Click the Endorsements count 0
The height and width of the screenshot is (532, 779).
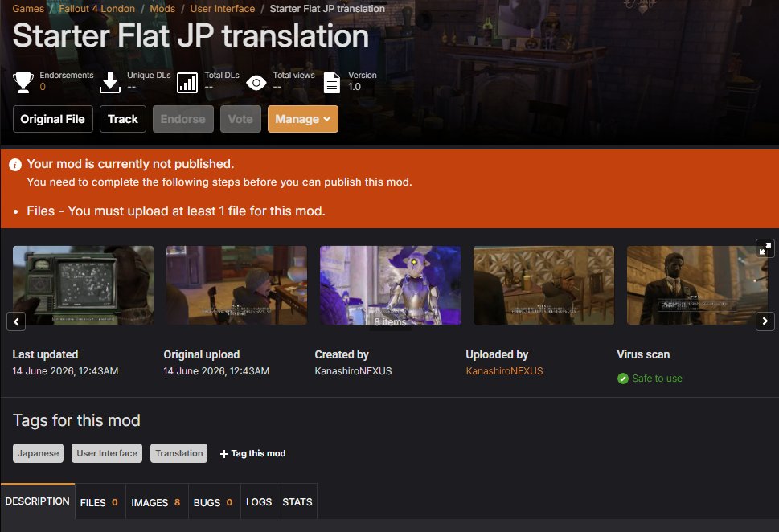[x=43, y=87]
